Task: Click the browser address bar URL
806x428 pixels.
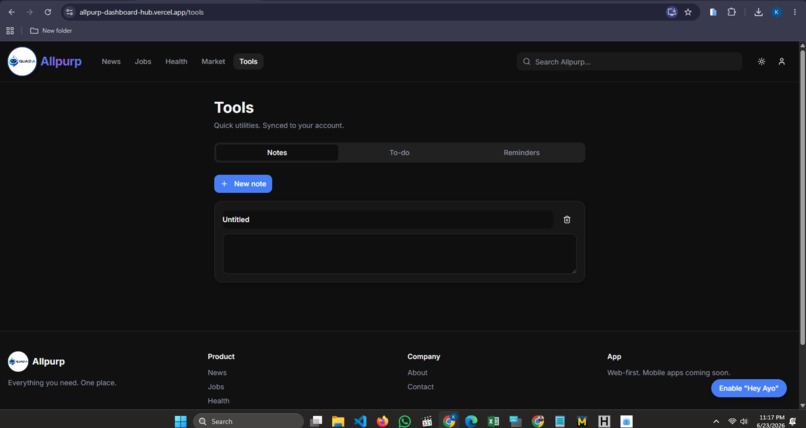Action: (x=141, y=12)
